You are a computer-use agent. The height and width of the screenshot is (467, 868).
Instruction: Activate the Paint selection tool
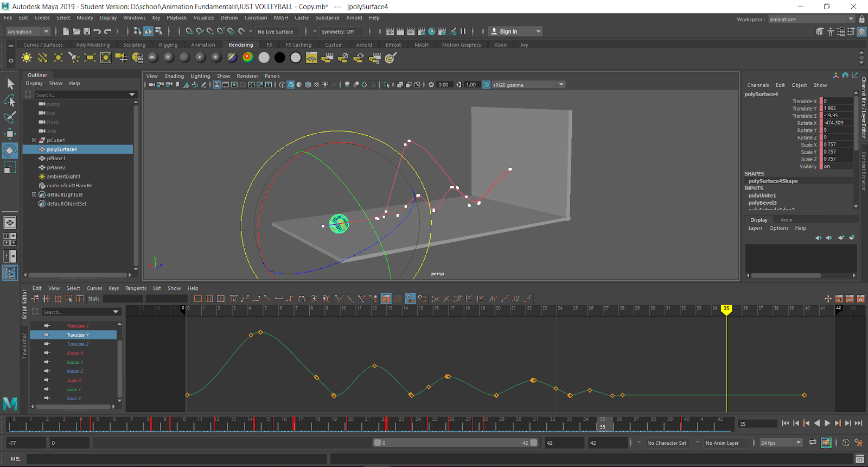10,117
